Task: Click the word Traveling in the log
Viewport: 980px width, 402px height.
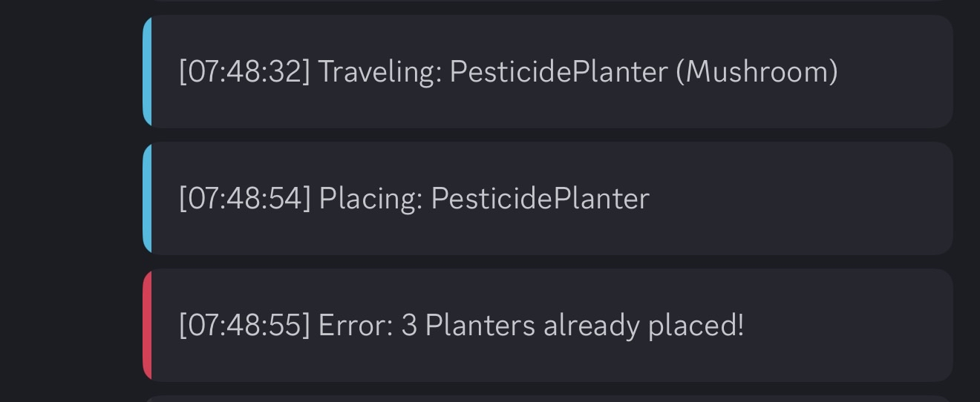Action: point(379,72)
